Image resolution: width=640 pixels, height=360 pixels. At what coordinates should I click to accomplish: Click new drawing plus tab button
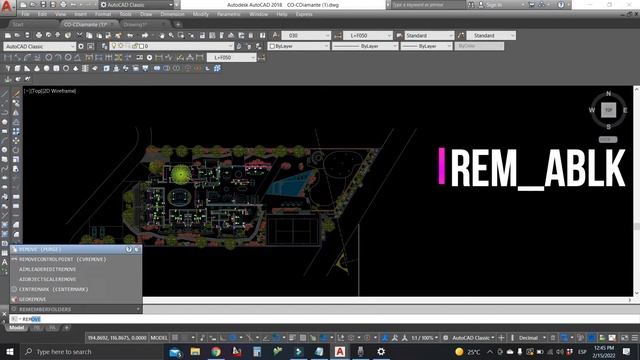[178, 24]
